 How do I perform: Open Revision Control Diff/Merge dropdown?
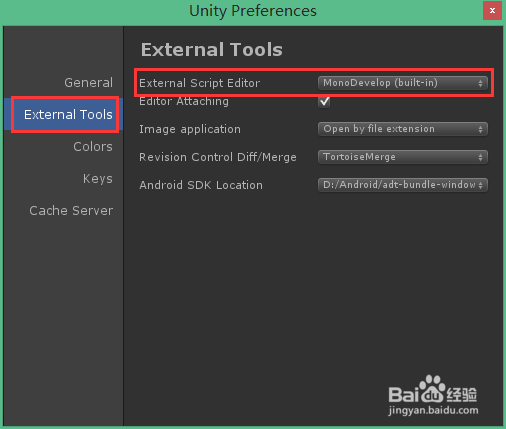(x=403, y=157)
